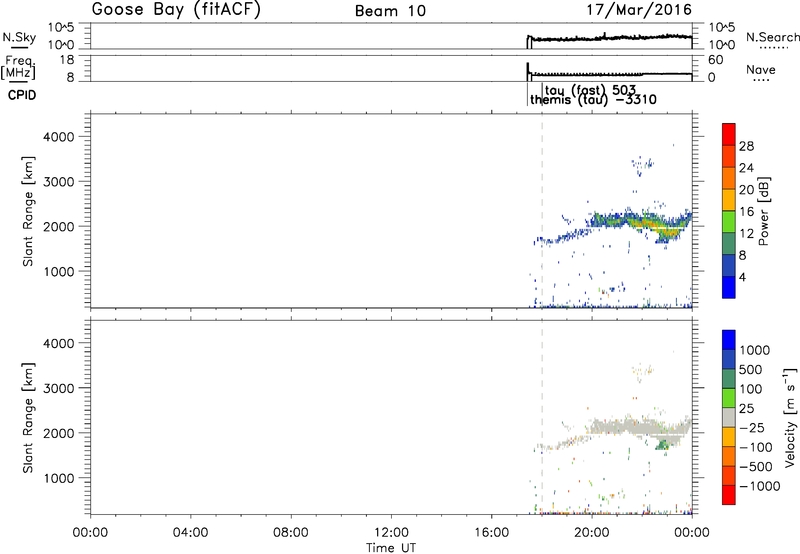Pick the yellow -100 to -25 Velocity segment
800x554 pixels.
[x=729, y=437]
